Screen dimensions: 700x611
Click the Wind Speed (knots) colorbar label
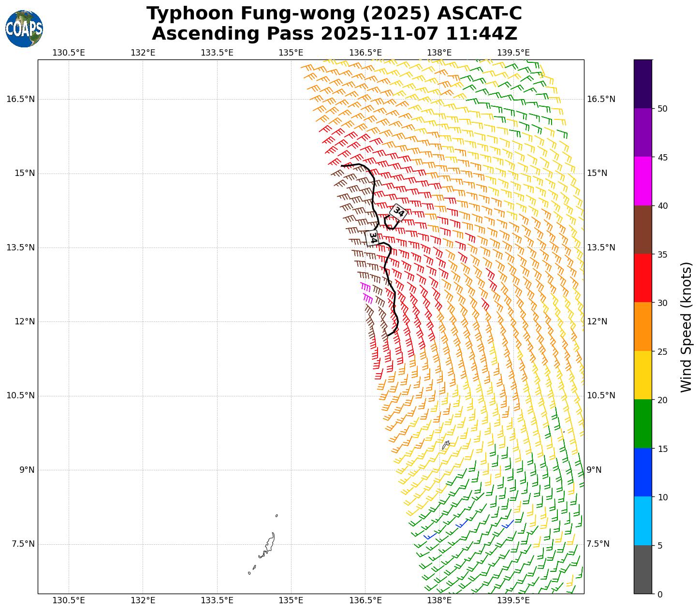pyautogui.click(x=686, y=327)
